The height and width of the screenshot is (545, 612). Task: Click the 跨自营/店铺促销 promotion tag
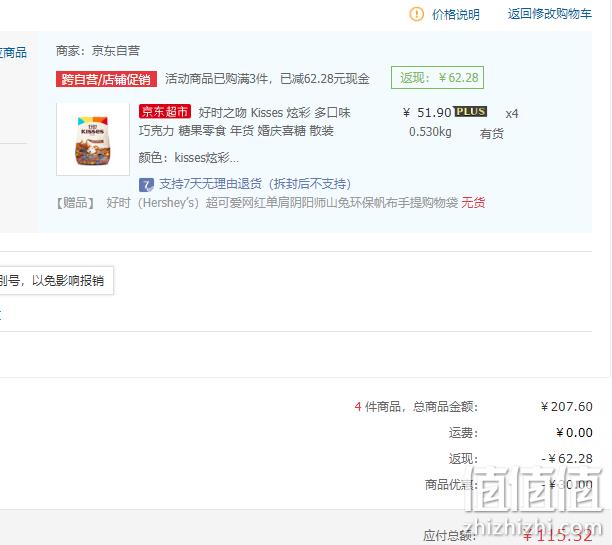106,79
